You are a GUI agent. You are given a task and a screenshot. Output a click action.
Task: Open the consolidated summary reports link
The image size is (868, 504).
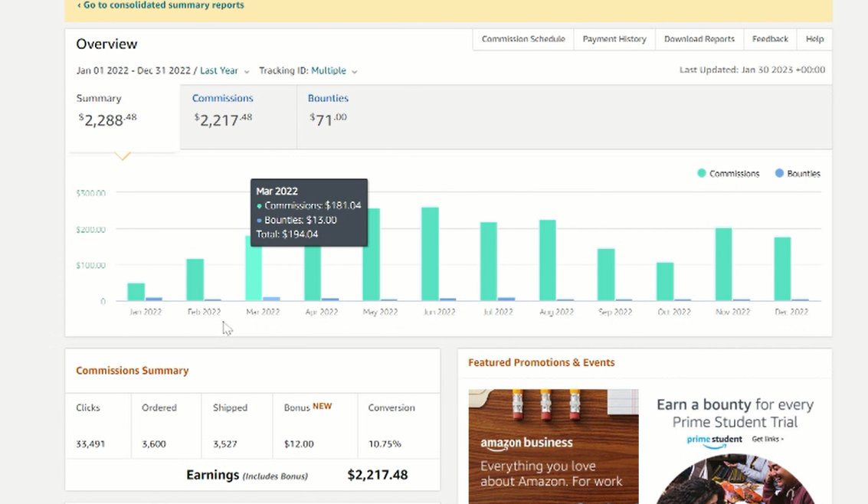point(161,5)
